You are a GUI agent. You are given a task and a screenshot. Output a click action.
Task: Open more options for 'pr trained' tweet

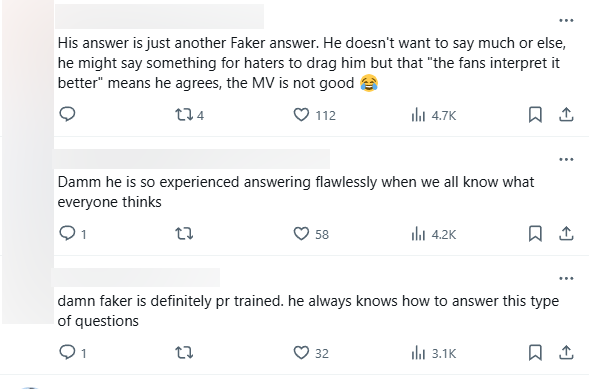[566, 279]
